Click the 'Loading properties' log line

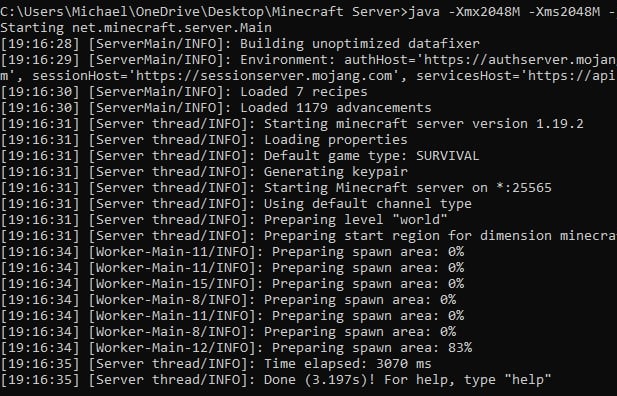[204, 140]
